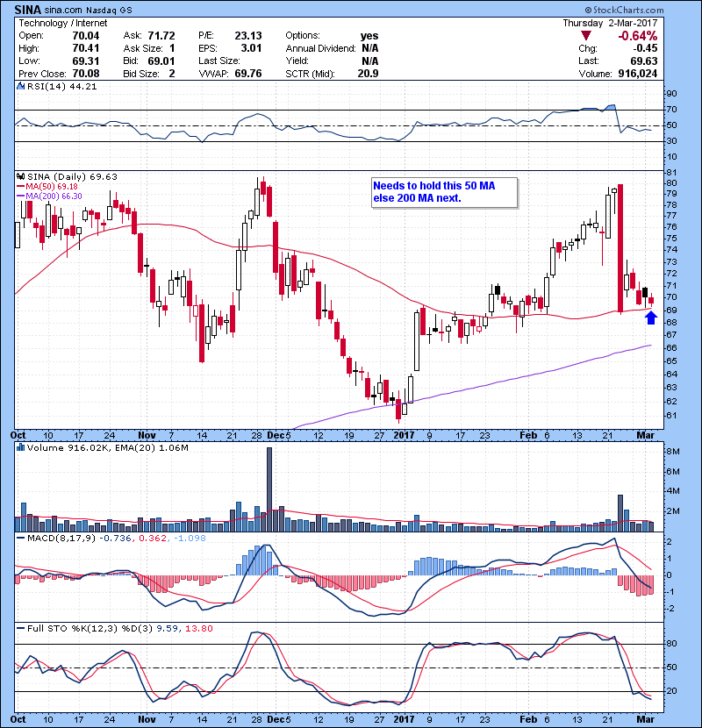Click the Options value yes

point(369,36)
